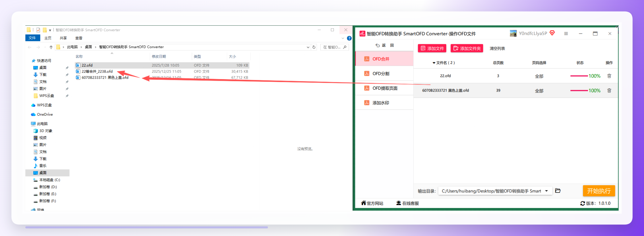
Task: Open the address bar history dropdown
Action: 308,47
